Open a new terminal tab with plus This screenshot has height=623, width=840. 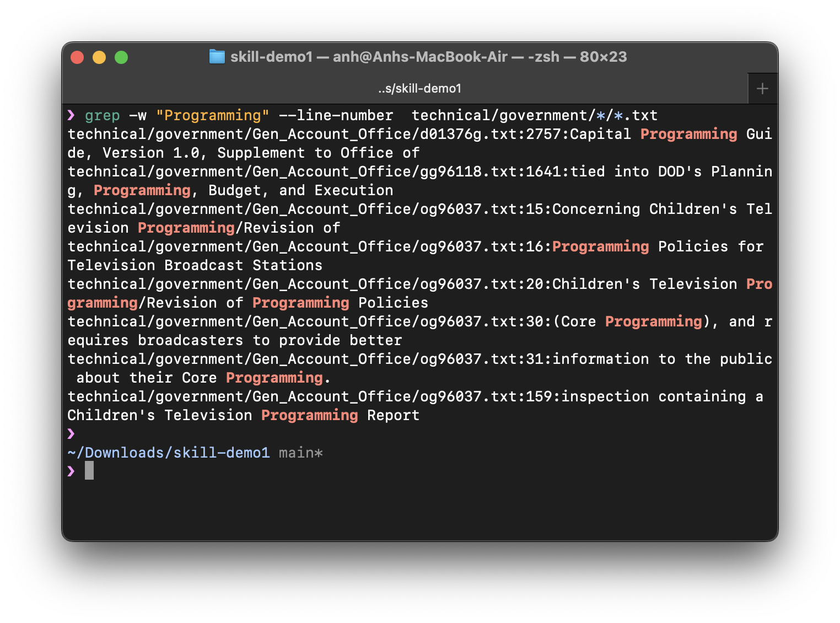762,89
